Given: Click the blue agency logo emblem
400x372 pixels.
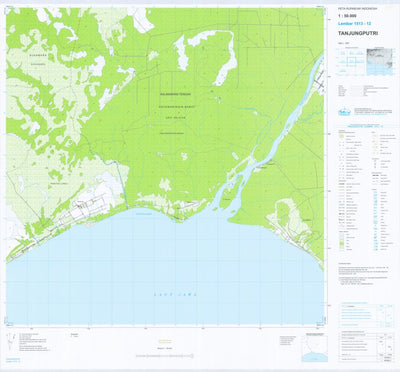Looking at the screenshot, I should tap(344, 112).
